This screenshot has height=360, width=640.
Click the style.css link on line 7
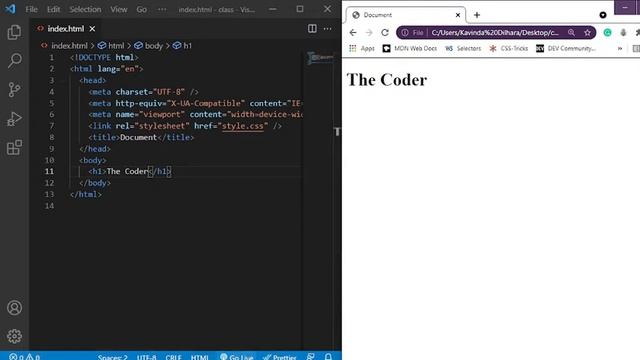242,126
